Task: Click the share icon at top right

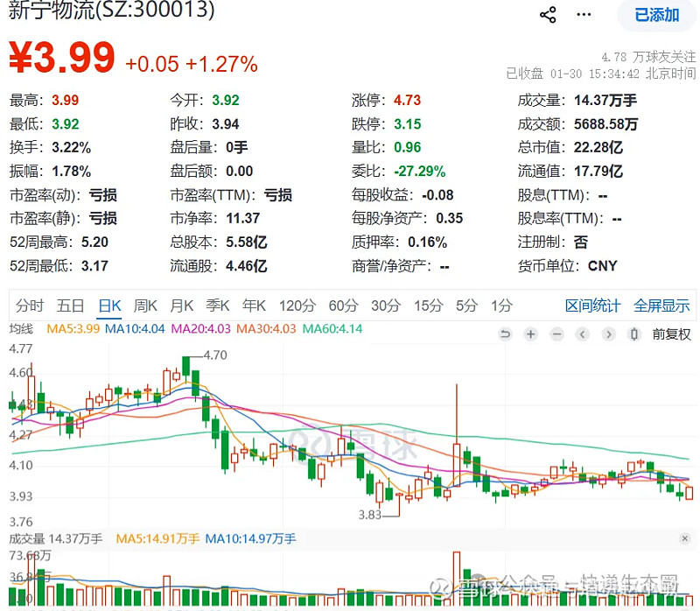Action: (548, 14)
